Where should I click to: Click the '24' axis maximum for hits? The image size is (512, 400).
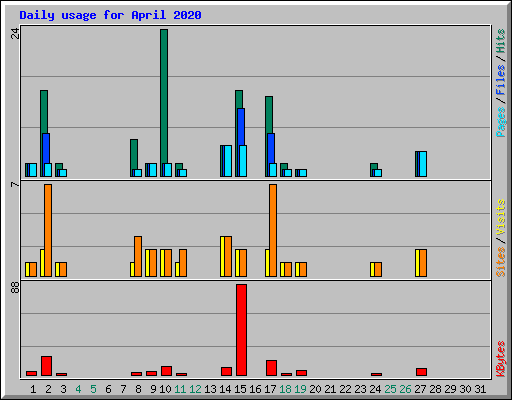15,33
